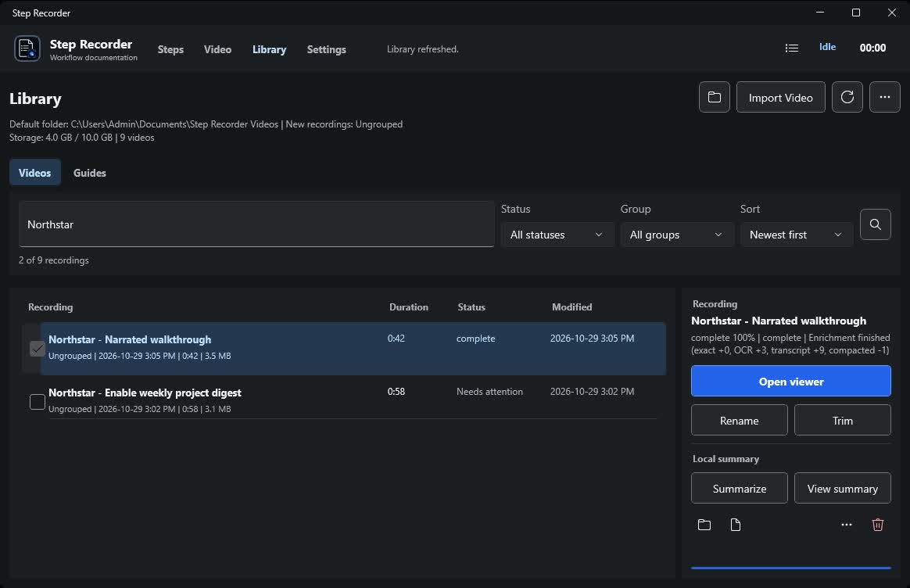Click the 0:58 duration cell
Image resolution: width=910 pixels, height=588 pixels.
(396, 392)
